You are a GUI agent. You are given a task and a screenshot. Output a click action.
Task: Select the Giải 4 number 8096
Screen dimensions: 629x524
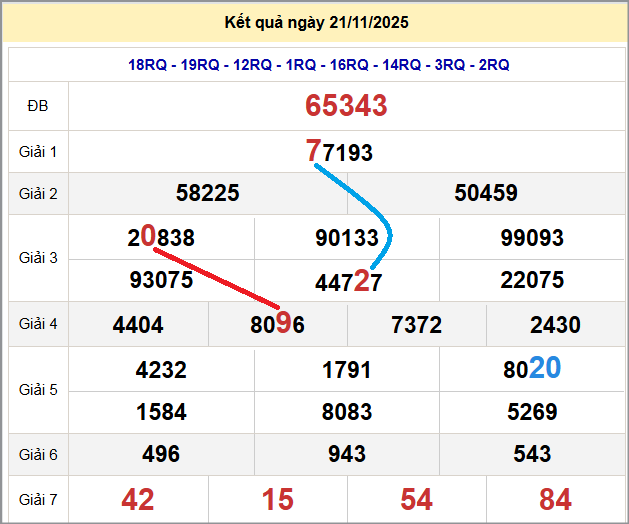(277, 324)
